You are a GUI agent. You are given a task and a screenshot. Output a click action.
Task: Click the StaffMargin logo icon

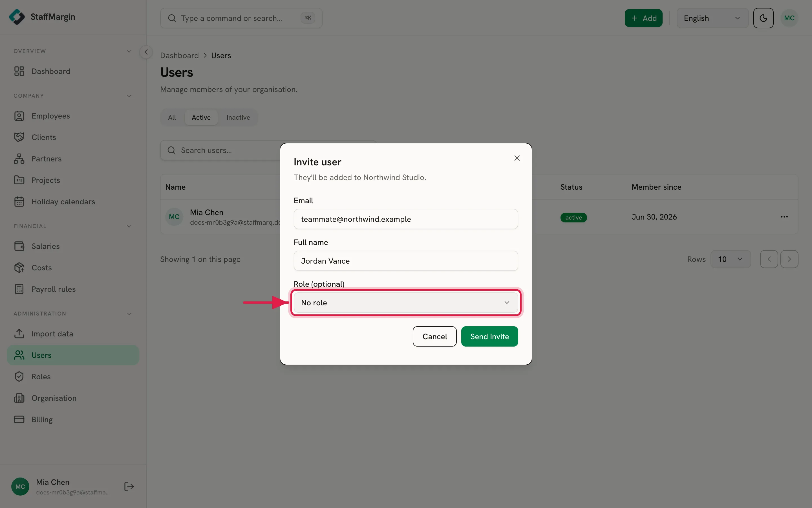click(17, 17)
